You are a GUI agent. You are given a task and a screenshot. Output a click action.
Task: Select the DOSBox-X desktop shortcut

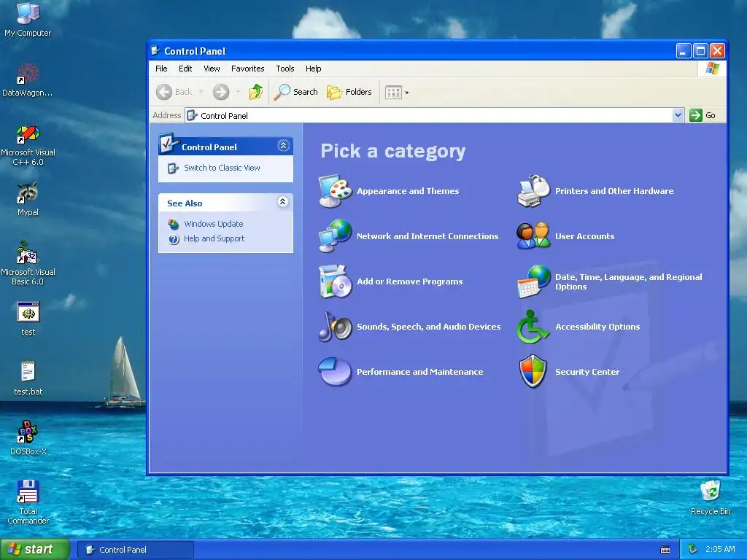pyautogui.click(x=28, y=437)
